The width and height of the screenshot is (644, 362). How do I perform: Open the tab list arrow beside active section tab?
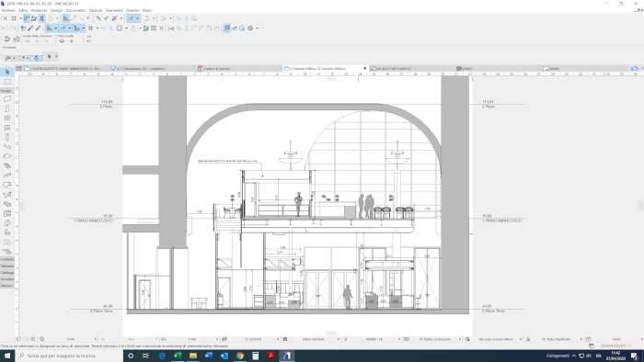pyautogui.click(x=364, y=69)
